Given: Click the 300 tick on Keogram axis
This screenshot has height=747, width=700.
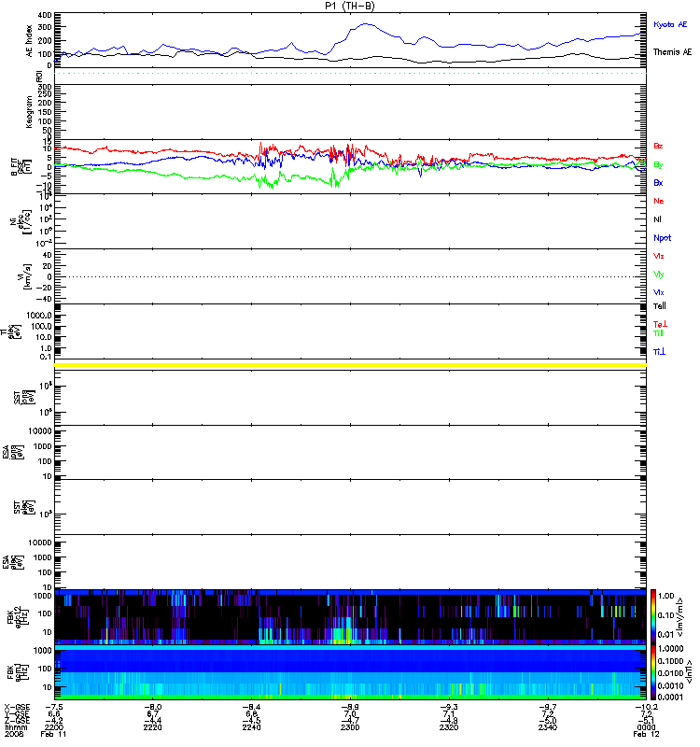Looking at the screenshot, I should click(44, 87).
